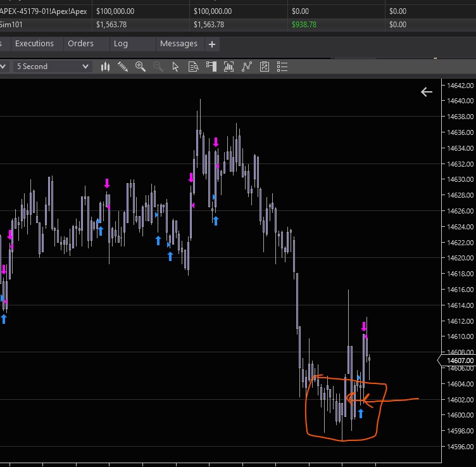Open chart Properties list icon
The image size is (476, 467).
click(x=282, y=67)
